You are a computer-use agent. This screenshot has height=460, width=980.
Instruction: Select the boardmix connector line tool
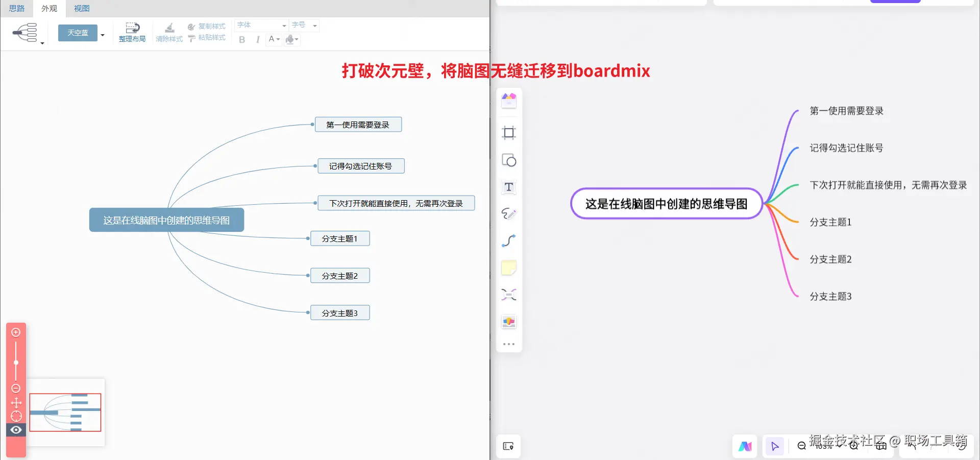point(509,241)
